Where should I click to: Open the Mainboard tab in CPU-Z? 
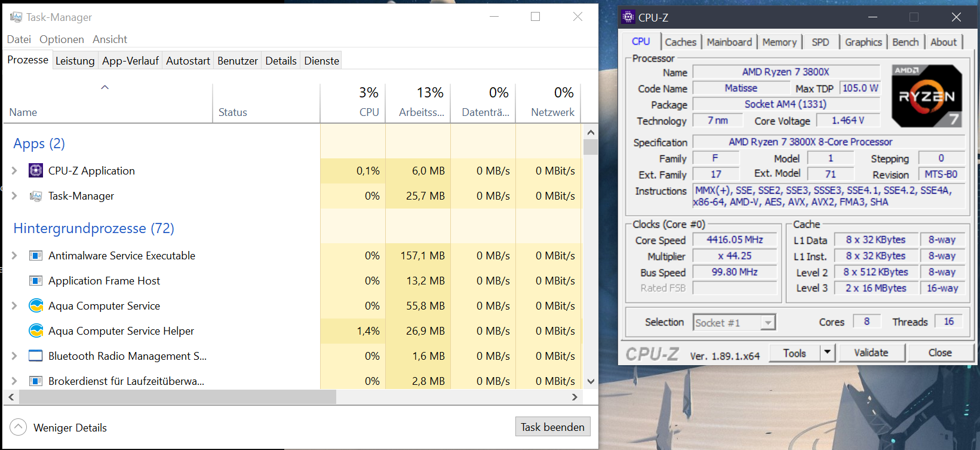[729, 42]
